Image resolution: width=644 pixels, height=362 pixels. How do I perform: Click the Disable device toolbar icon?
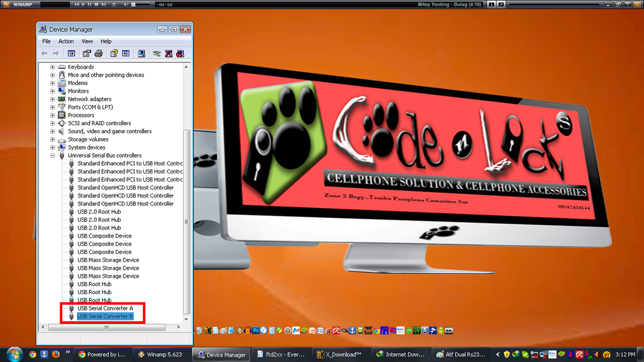(x=180, y=53)
